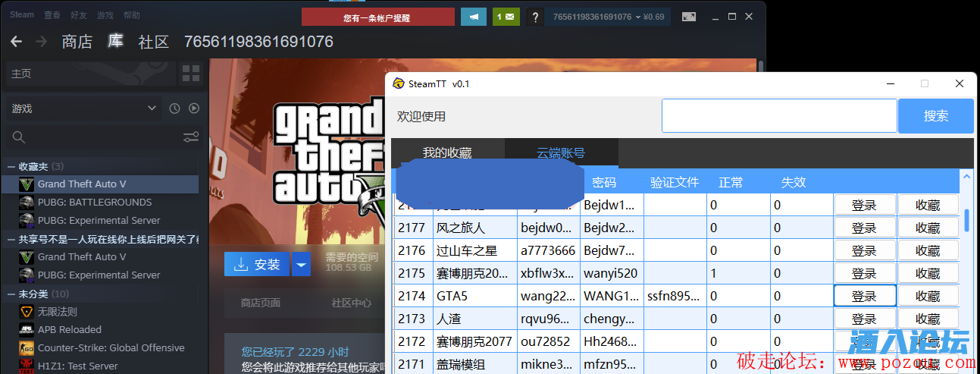This screenshot has height=374, width=980.
Task: Open the Steam announcements megaphone icon
Action: 474,16
